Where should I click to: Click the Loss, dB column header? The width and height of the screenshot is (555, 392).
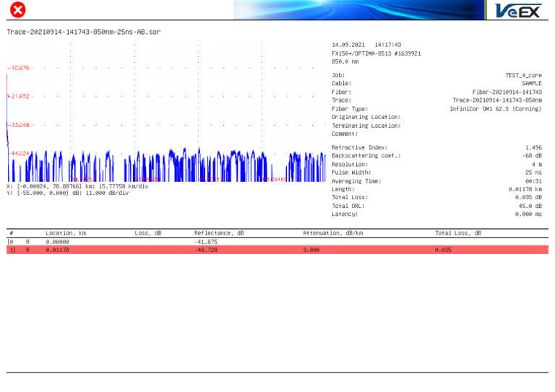click(x=148, y=233)
